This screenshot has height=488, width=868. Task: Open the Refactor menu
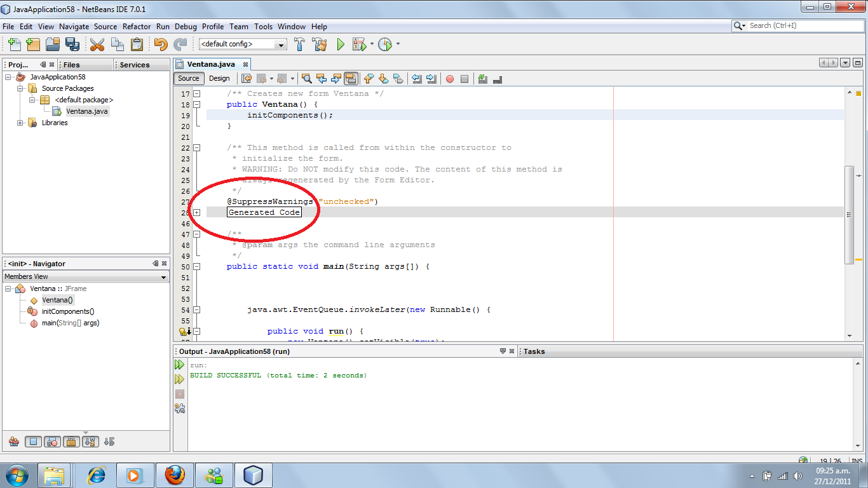click(136, 27)
